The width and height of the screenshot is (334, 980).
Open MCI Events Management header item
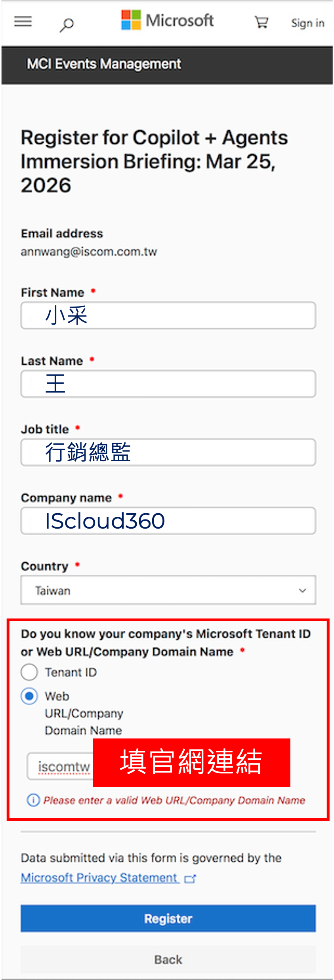[x=104, y=64]
